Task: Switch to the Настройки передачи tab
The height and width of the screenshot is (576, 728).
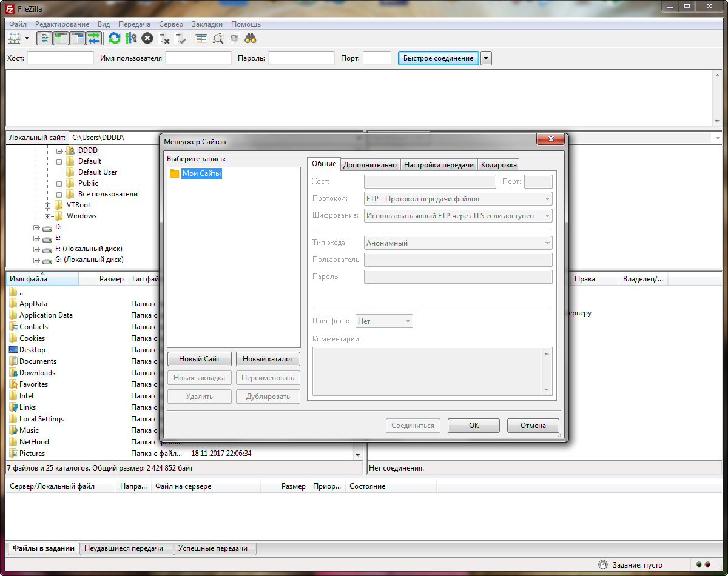Action: pos(439,165)
